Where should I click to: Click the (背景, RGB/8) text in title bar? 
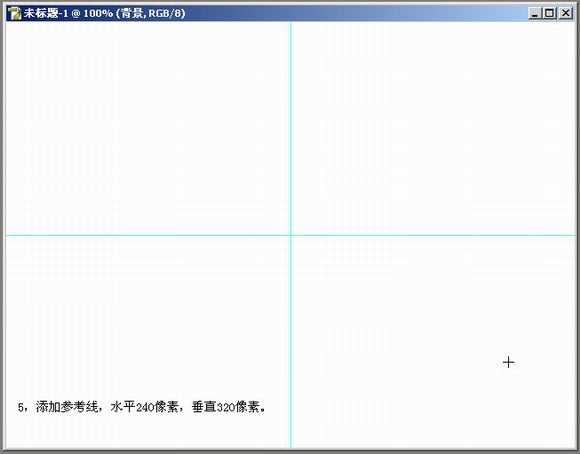pyautogui.click(x=151, y=13)
